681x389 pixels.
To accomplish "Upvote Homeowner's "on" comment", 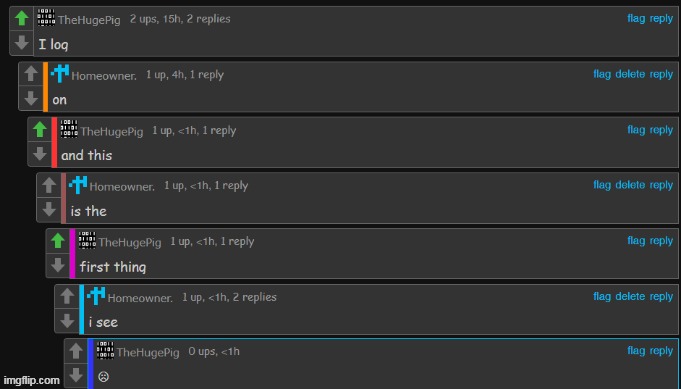I will click(x=30, y=74).
